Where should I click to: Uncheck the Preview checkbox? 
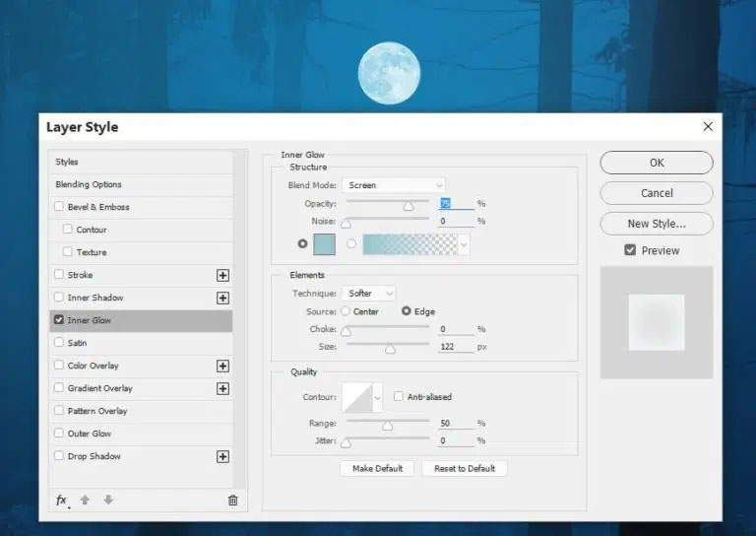pos(630,250)
